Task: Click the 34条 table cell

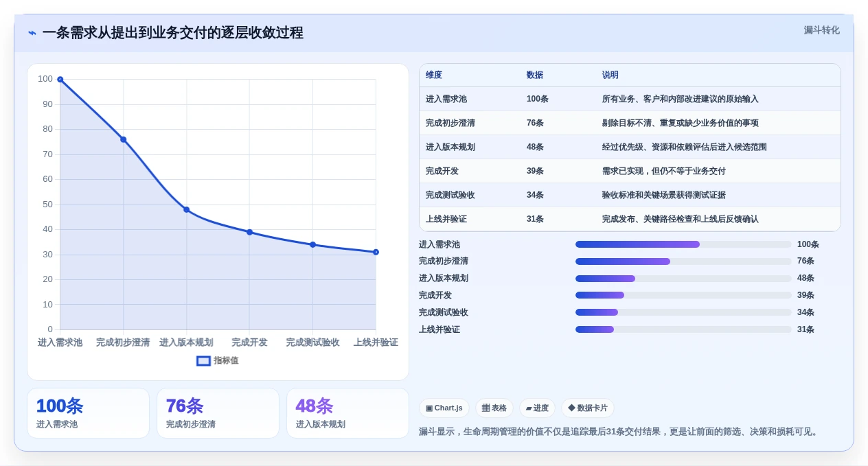Action: point(536,195)
